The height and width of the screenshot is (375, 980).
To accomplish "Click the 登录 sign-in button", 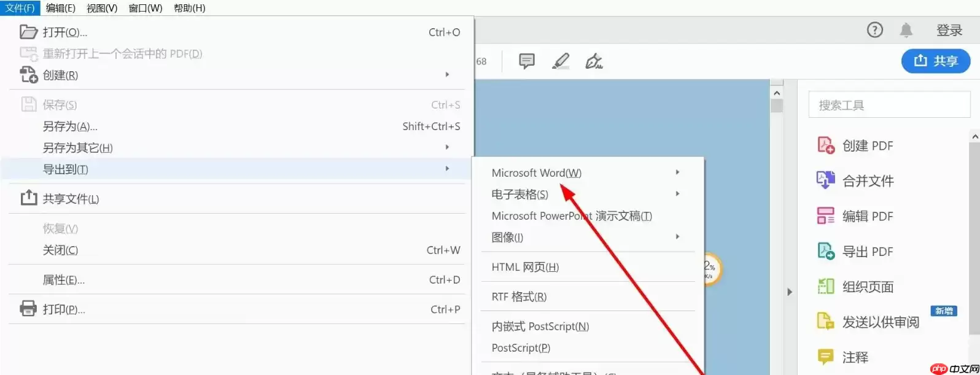I will 949,30.
